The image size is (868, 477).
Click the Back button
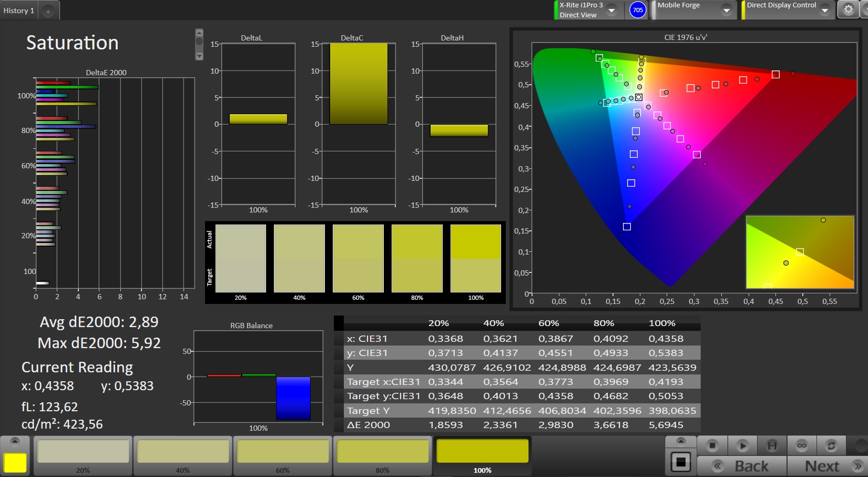click(x=742, y=466)
